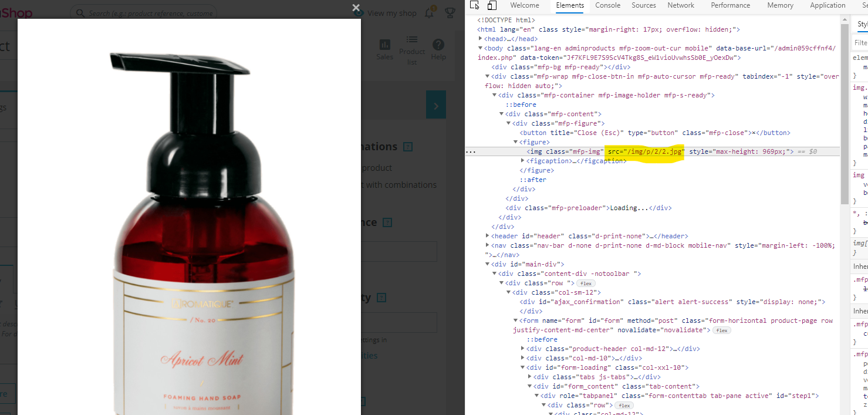The height and width of the screenshot is (415, 868).
Task: Collapse the main-div node
Action: click(x=488, y=264)
